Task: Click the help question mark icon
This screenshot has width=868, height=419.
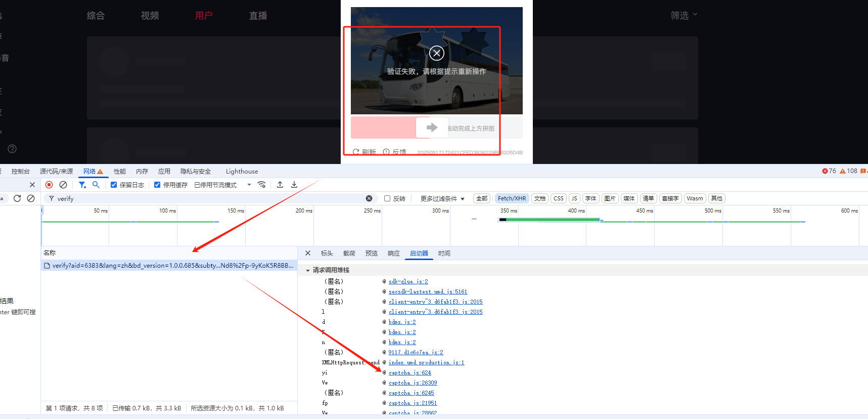Action: click(x=12, y=149)
